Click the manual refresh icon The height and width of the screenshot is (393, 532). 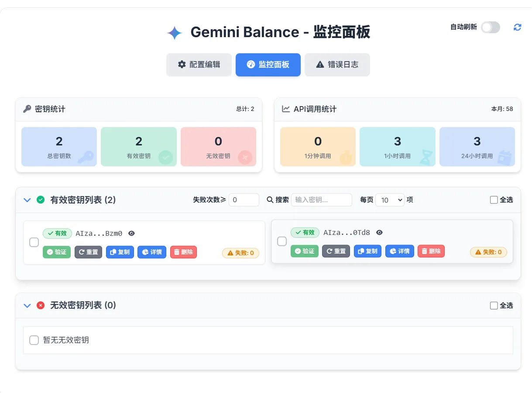518,27
